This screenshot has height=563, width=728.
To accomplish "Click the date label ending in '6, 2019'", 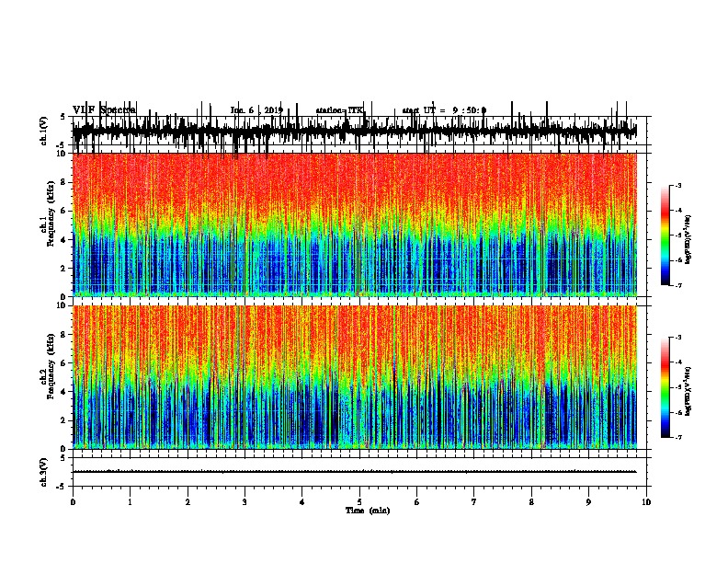I will (x=256, y=110).
